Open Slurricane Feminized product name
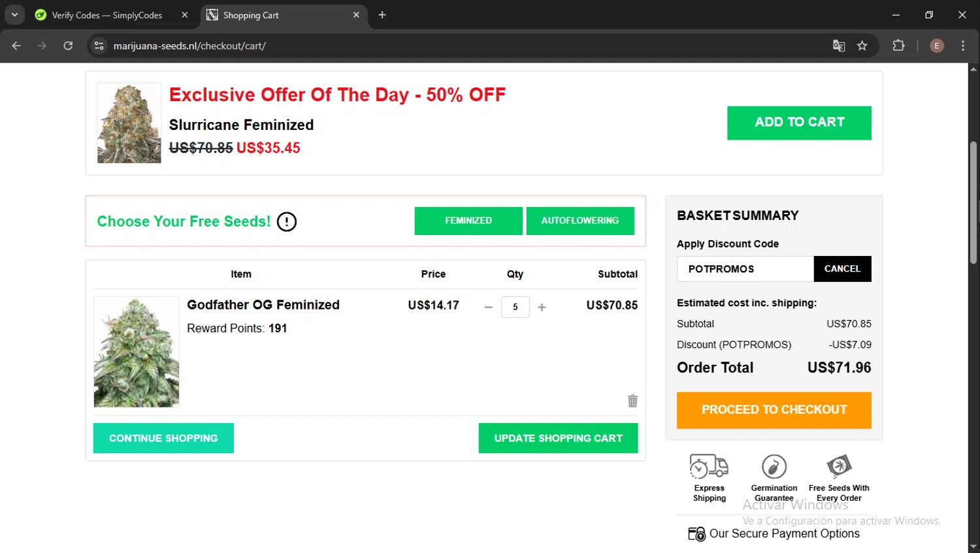The image size is (980, 553). (241, 125)
